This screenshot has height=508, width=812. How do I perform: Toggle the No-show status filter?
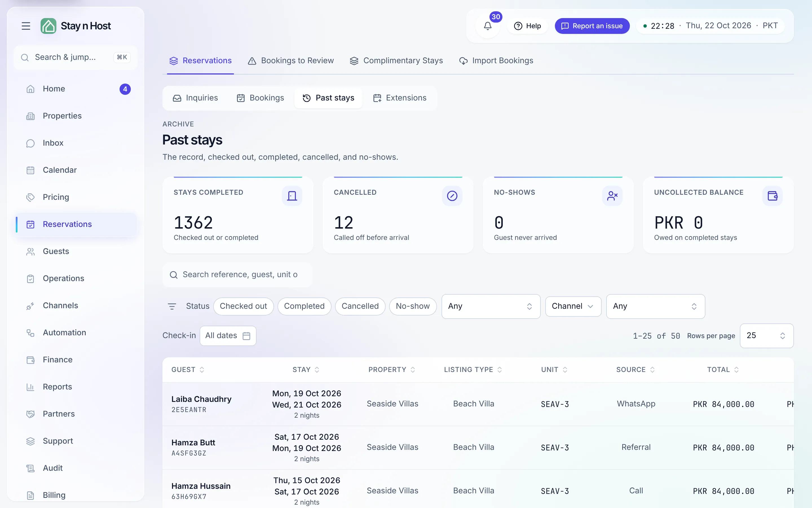tap(413, 306)
